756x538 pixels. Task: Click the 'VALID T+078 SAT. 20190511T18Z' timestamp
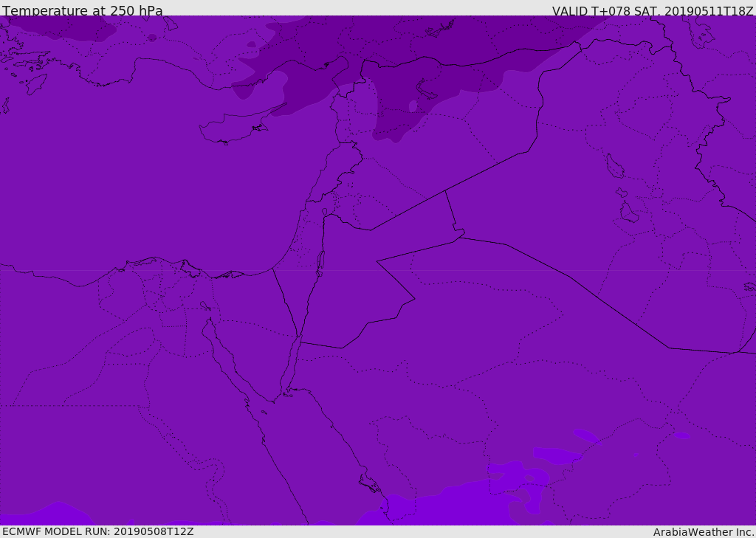click(x=653, y=10)
